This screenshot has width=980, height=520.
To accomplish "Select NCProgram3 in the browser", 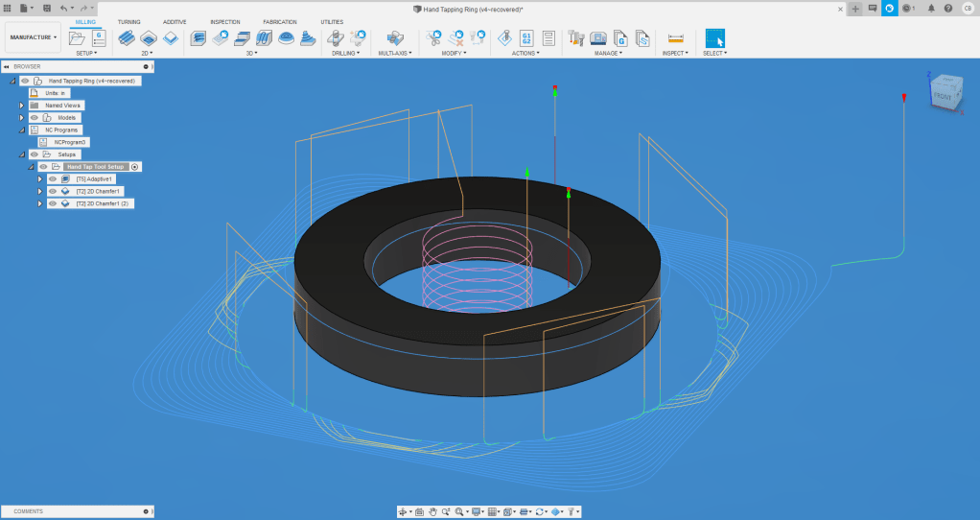I will click(x=70, y=142).
